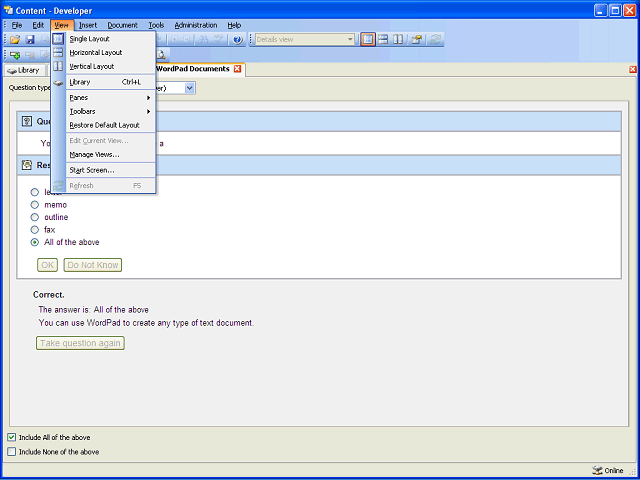The height and width of the screenshot is (480, 640).
Task: Click red close icon at far right of tab bar
Action: point(633,69)
